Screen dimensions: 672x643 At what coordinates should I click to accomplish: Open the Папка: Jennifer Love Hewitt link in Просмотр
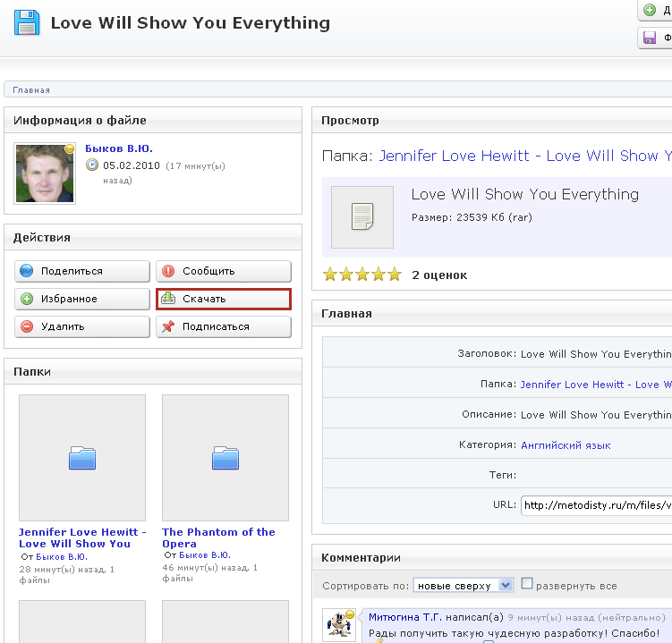525,156
